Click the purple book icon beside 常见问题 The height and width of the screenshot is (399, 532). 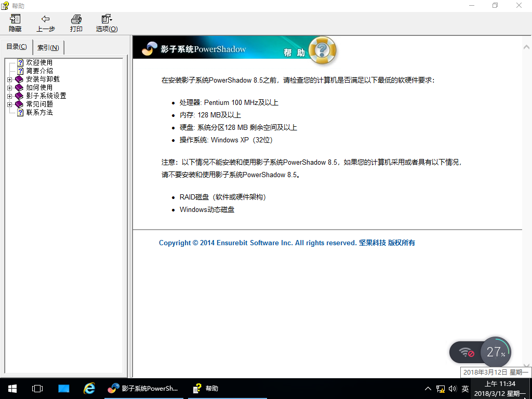[x=19, y=104]
